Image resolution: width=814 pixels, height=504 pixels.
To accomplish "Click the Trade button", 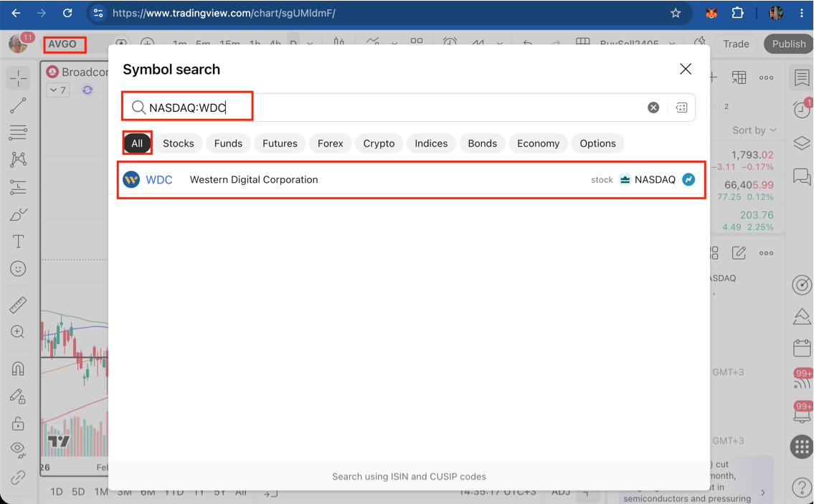I will click(x=736, y=44).
